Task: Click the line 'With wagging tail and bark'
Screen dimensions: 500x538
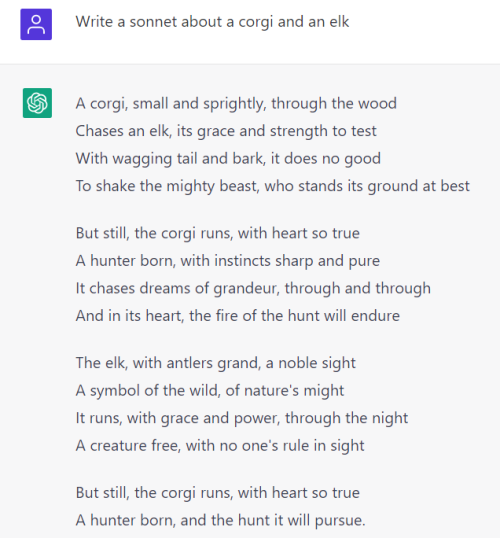Action: (228, 159)
